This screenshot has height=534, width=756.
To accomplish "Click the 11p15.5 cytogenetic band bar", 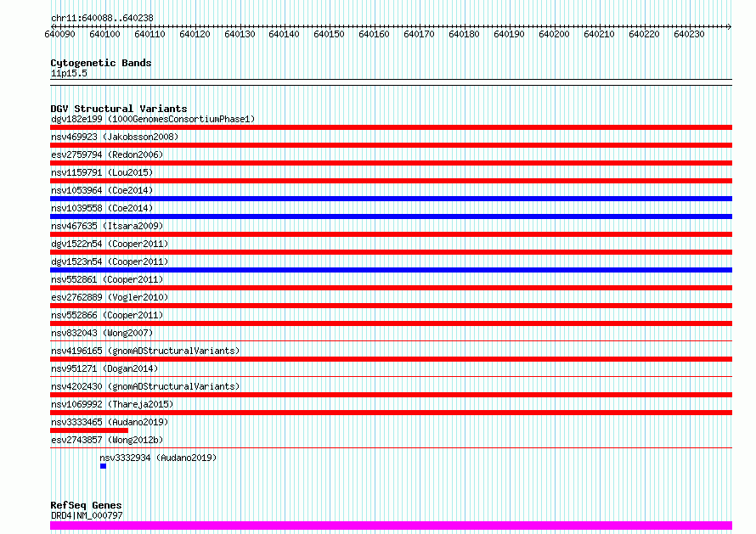I will click(391, 82).
